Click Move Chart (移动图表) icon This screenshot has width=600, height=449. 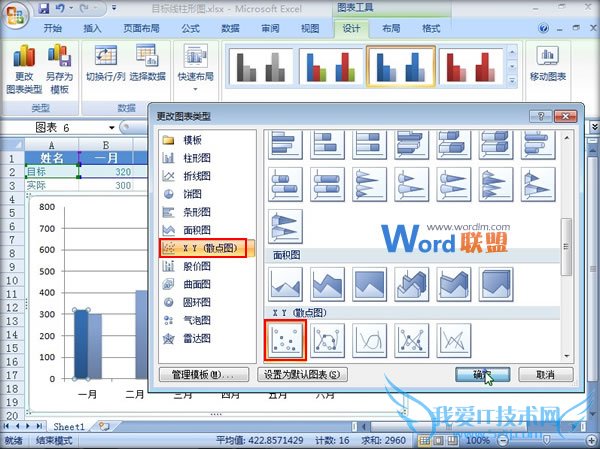pyautogui.click(x=548, y=63)
